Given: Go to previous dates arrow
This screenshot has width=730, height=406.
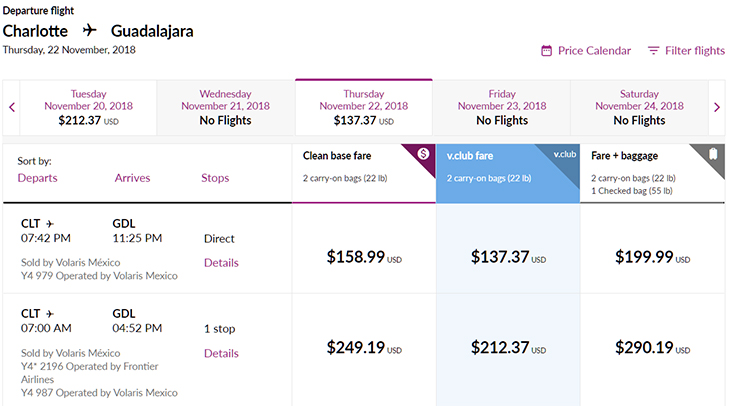Looking at the screenshot, I should [12, 108].
